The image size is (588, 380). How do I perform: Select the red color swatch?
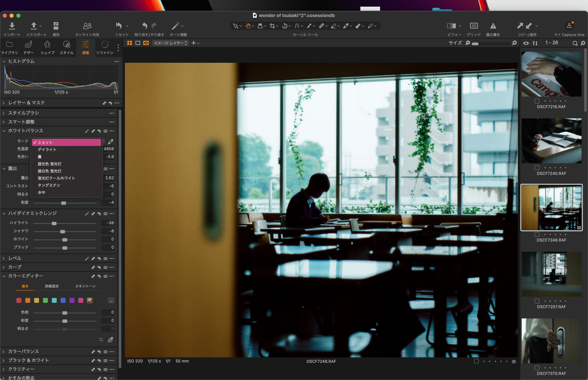pos(19,300)
